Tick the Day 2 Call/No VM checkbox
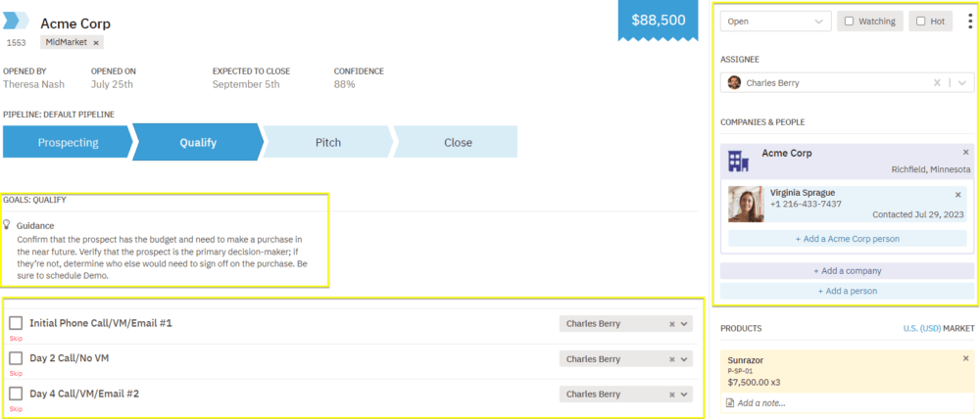980x419 pixels. 16,358
